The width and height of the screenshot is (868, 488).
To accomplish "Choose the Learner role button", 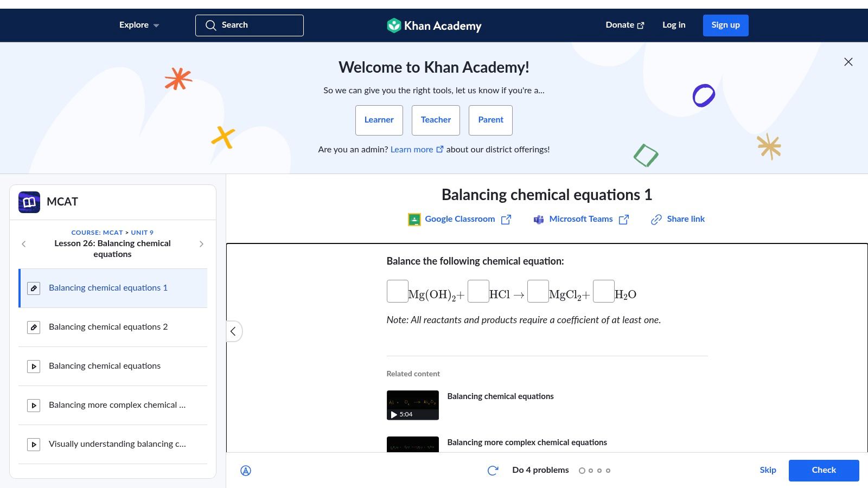I will [x=379, y=120].
